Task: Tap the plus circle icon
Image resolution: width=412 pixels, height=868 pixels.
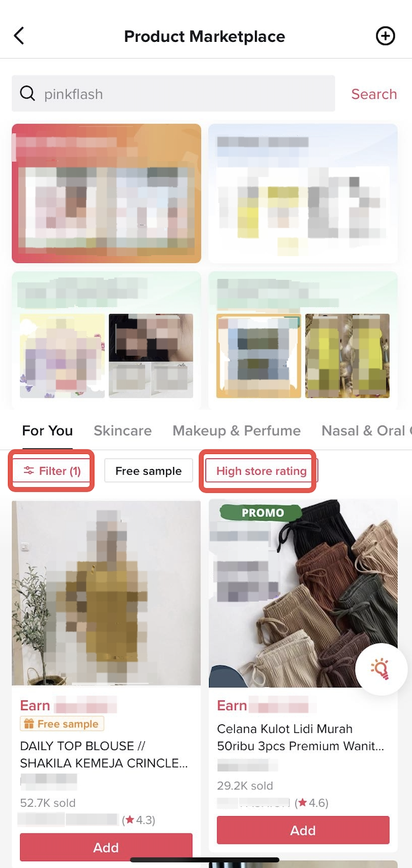Action: 386,36
